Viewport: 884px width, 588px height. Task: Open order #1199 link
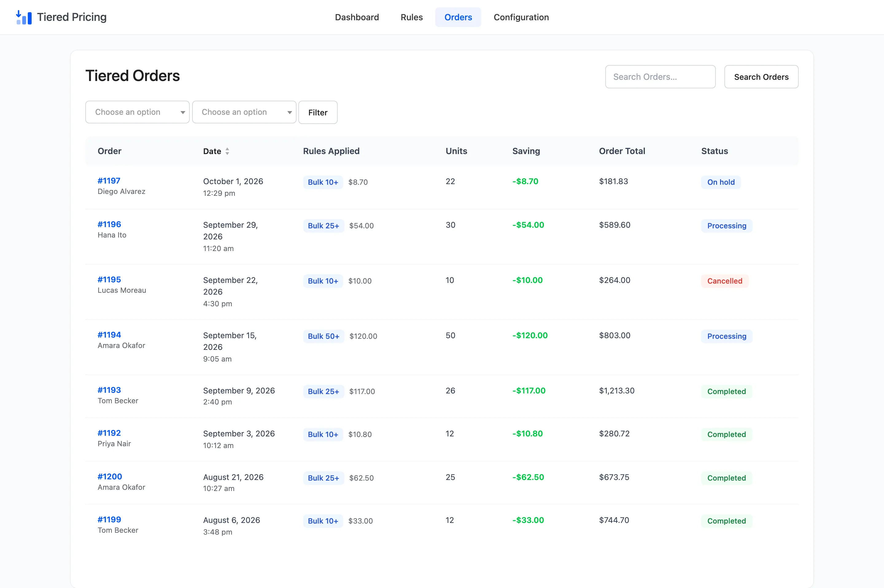(x=109, y=519)
